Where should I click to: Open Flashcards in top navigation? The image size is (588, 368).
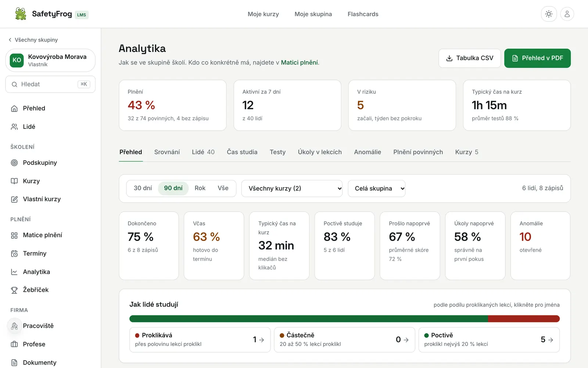(363, 14)
